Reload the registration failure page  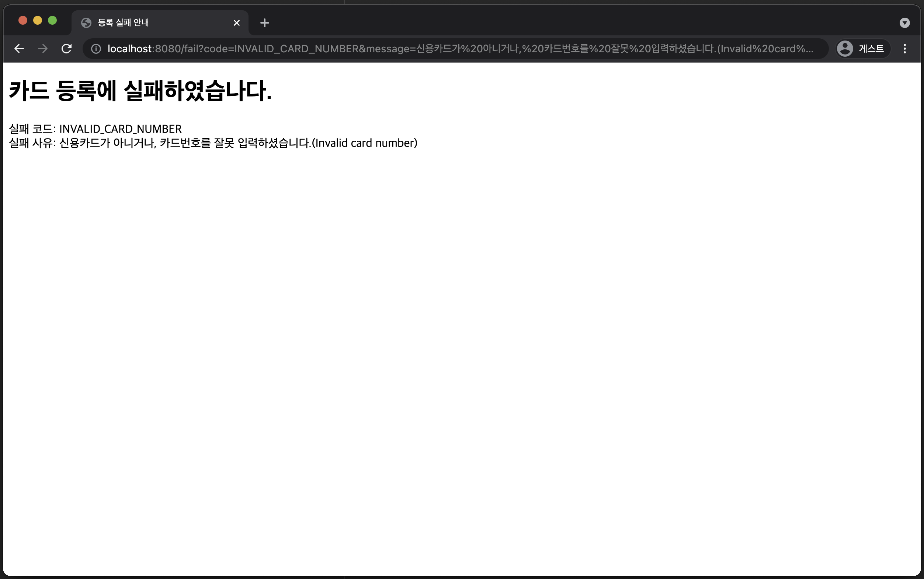[x=67, y=49]
